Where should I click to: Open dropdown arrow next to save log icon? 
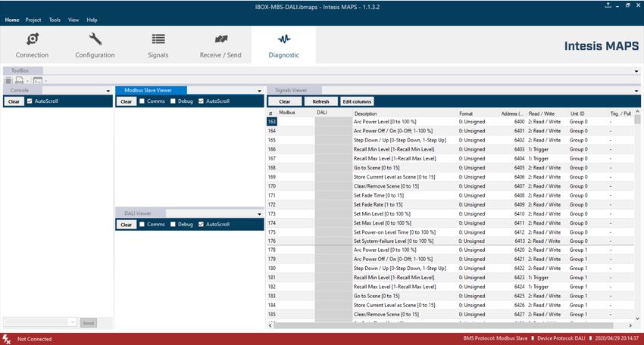(x=27, y=81)
